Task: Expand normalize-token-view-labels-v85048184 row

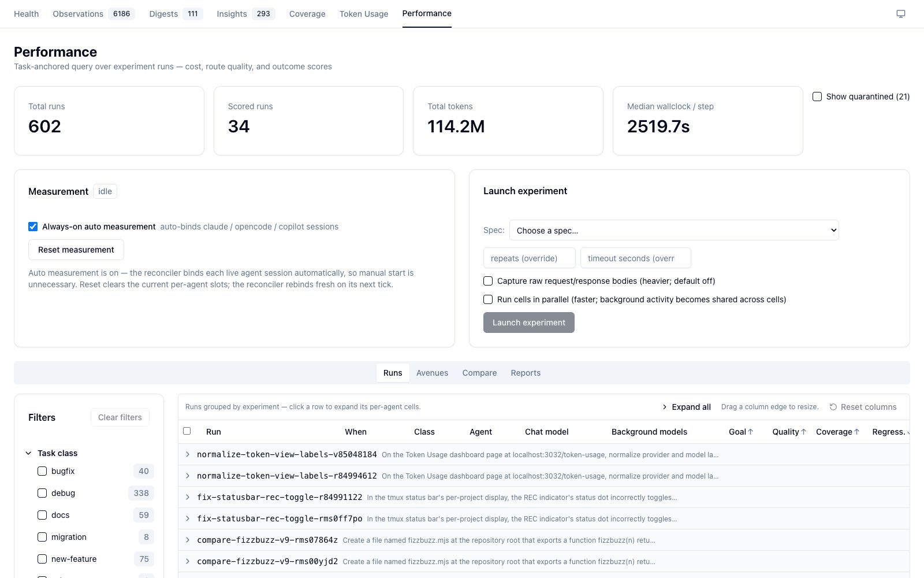Action: pyautogui.click(x=188, y=454)
